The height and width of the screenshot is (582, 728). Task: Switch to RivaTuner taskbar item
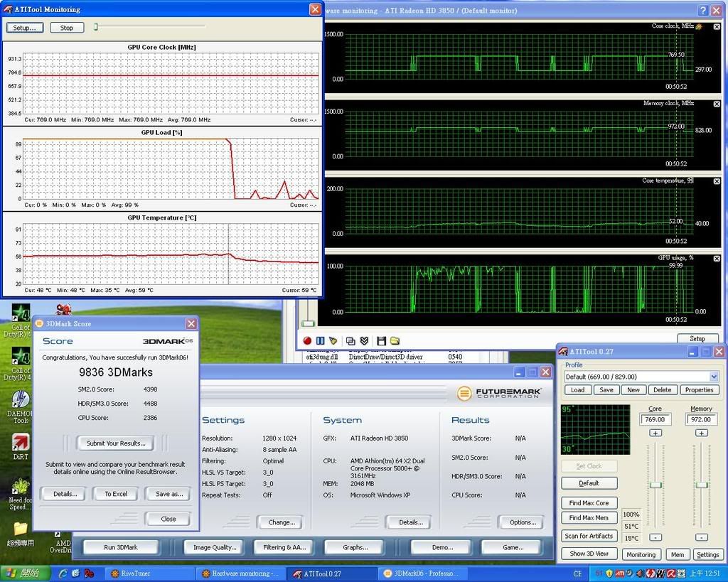tap(149, 573)
